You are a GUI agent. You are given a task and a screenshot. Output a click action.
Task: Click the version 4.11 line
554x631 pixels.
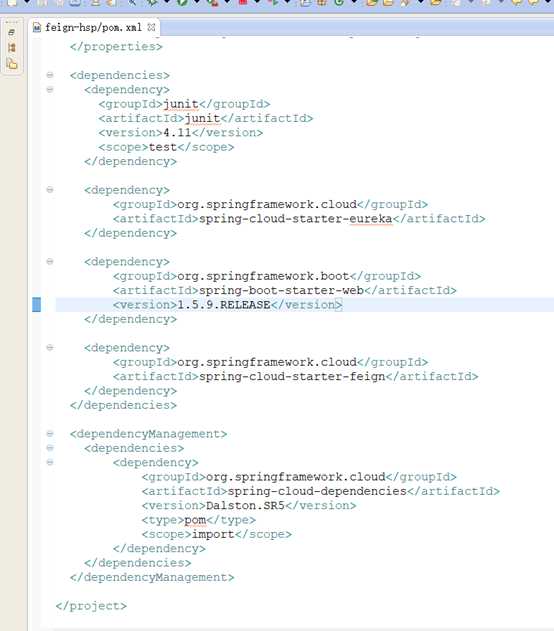(x=181, y=133)
